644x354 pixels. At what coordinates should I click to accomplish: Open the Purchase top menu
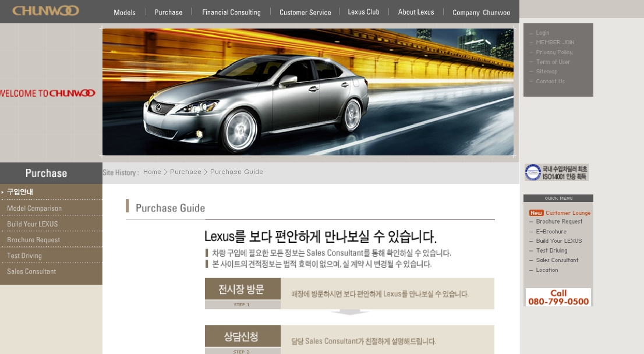tap(168, 12)
